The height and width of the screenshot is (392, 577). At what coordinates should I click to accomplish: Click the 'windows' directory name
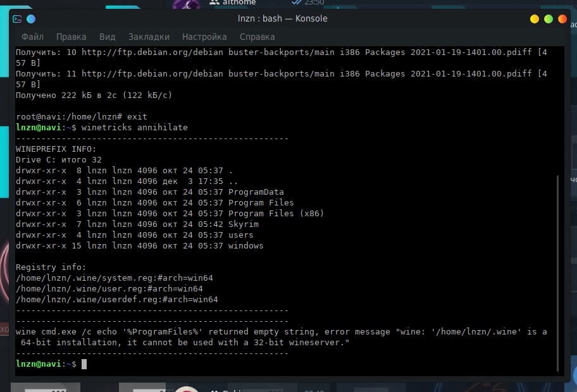coord(246,246)
